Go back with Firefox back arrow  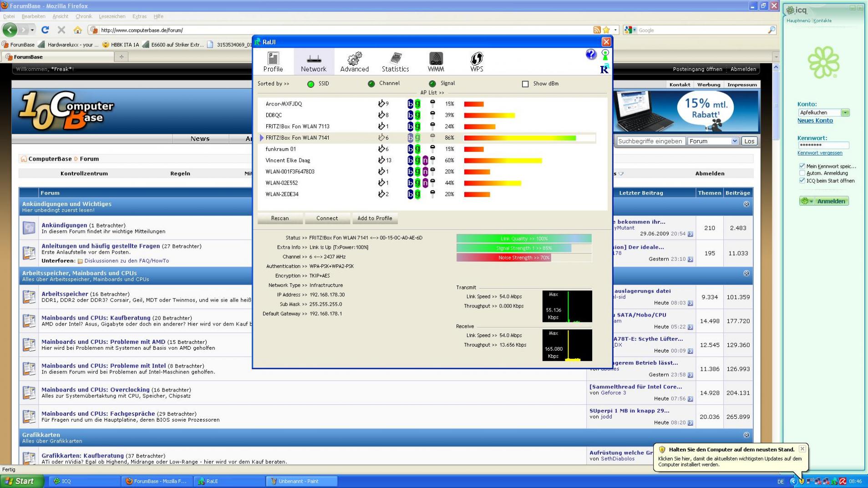(x=10, y=30)
